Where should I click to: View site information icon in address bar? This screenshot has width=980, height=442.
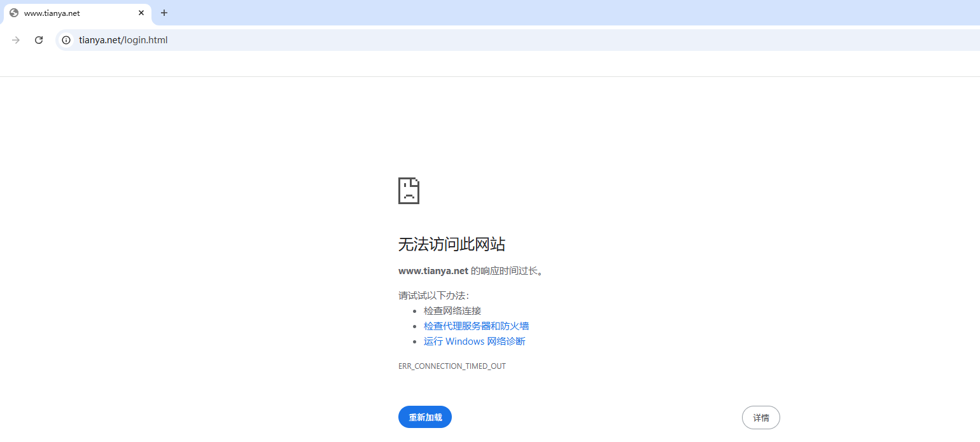point(66,40)
